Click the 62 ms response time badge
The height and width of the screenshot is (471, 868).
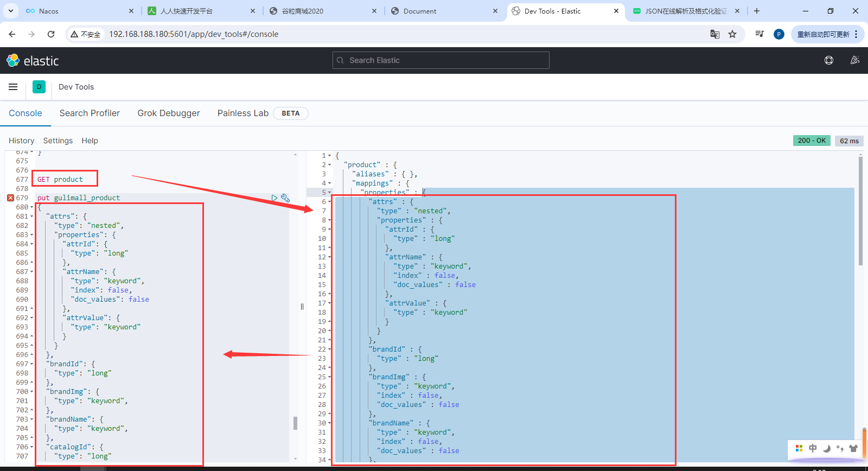[x=849, y=141]
